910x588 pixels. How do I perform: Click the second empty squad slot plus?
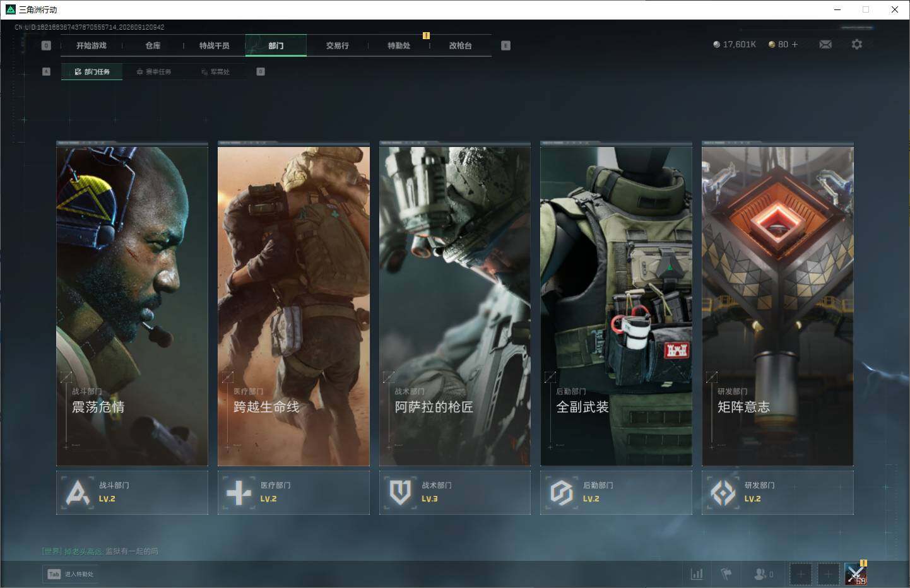tap(828, 574)
